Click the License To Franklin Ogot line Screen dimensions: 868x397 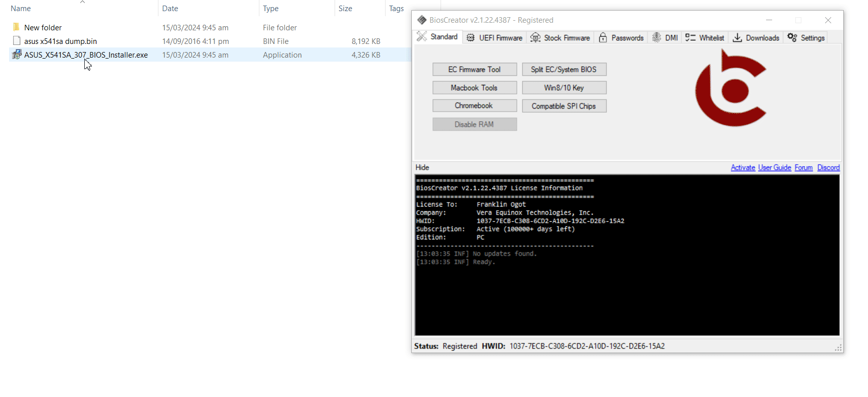pyautogui.click(x=471, y=204)
